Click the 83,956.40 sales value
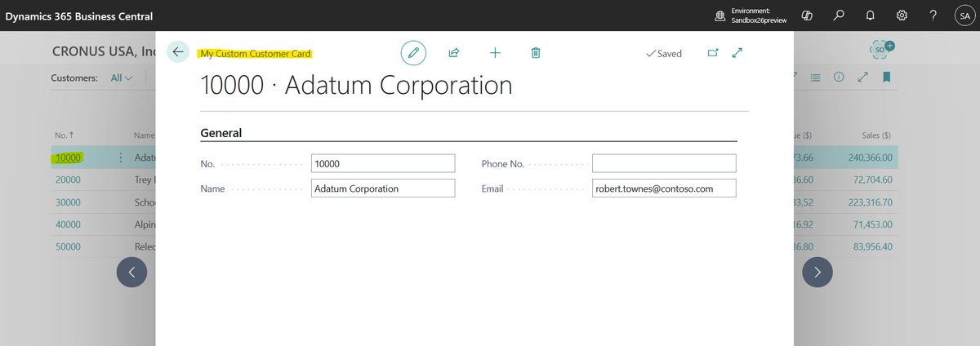 (x=873, y=246)
